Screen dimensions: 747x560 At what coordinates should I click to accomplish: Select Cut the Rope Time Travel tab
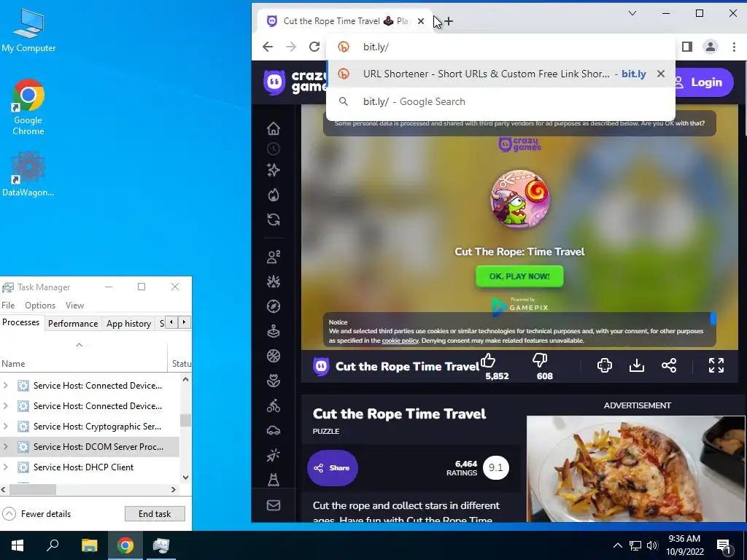pos(345,21)
